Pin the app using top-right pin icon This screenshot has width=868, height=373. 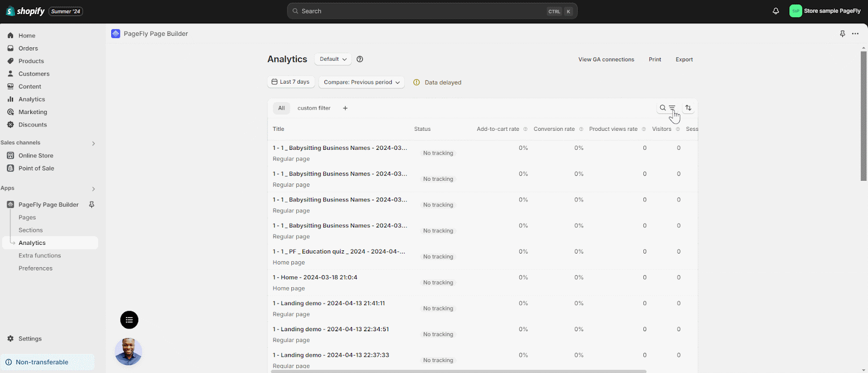843,34
